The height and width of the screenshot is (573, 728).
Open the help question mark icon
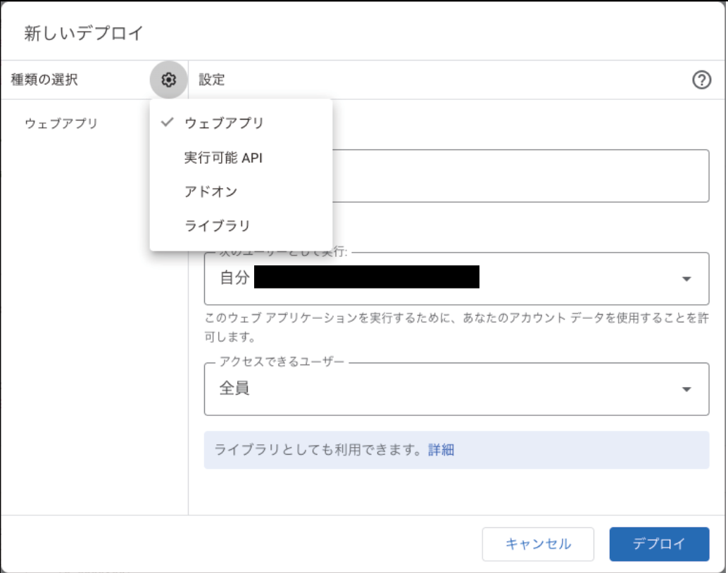(701, 80)
